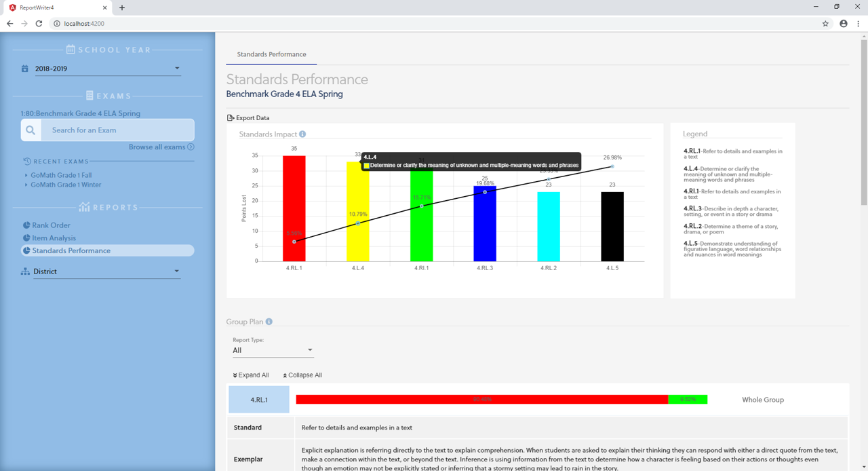Open the Report Type dropdown set to All
The image size is (868, 471).
273,350
